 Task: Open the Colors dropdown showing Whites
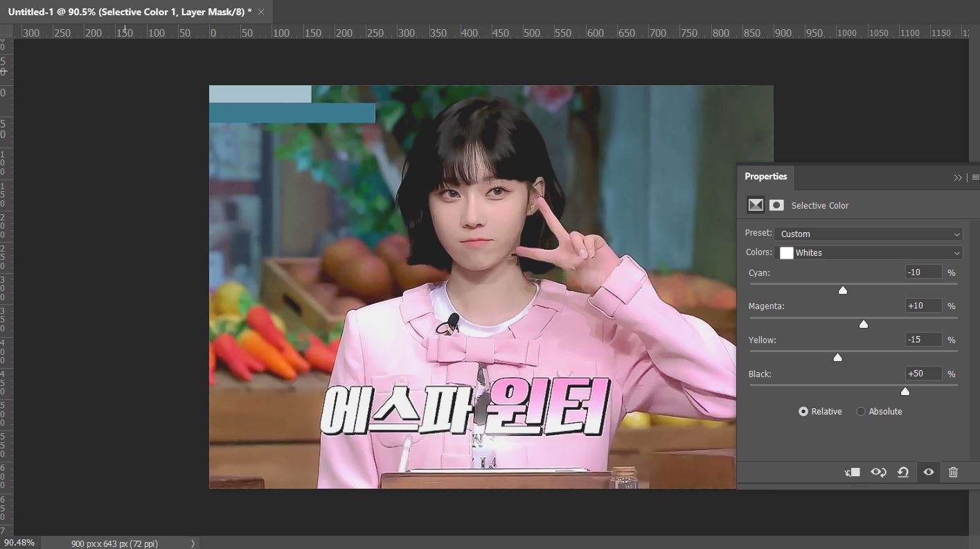coord(868,252)
